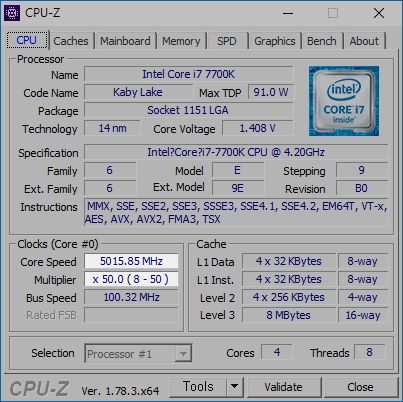The width and height of the screenshot is (403, 402).
Task: Open the Bench tab
Action: (322, 41)
